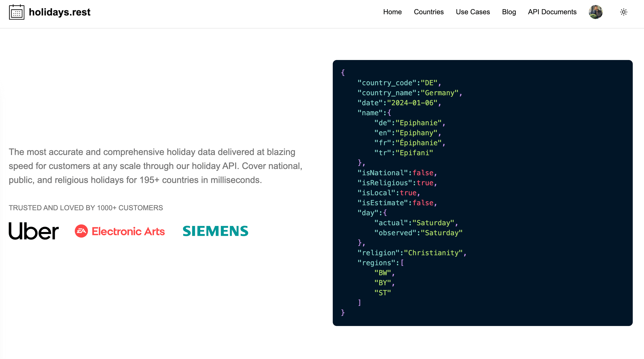Viewport: 644px width, 359px height.
Task: Click the "isNational":false line in the code
Action: click(397, 173)
